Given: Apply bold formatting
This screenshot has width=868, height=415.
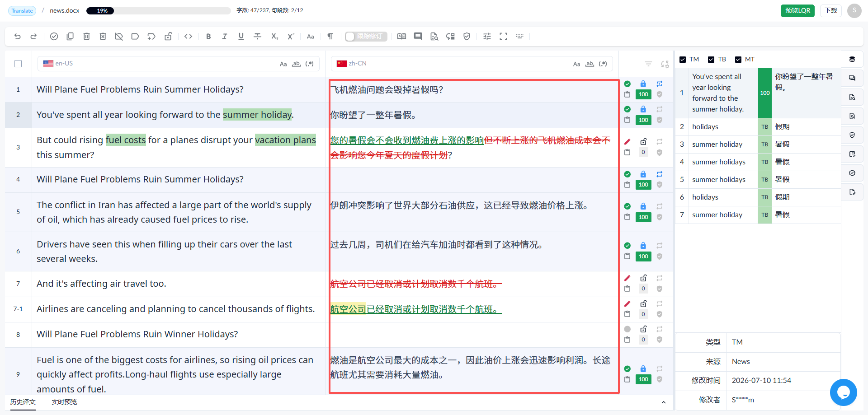Looking at the screenshot, I should [x=208, y=37].
